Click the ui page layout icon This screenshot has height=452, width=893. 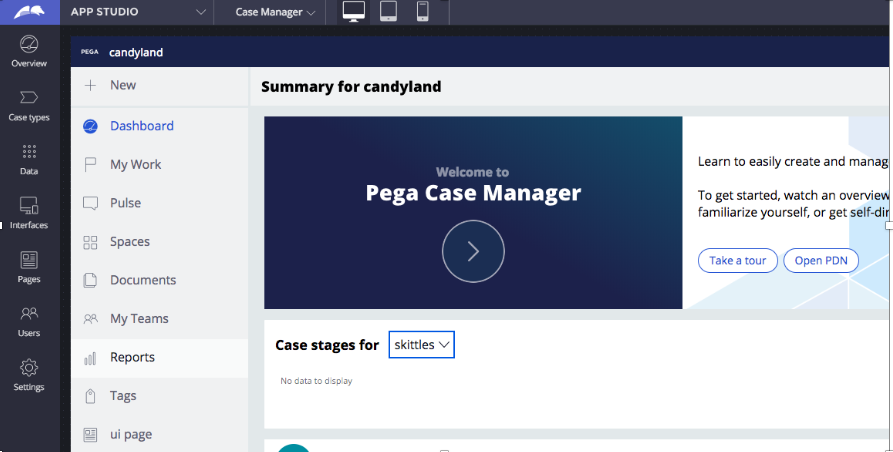pyautogui.click(x=90, y=435)
